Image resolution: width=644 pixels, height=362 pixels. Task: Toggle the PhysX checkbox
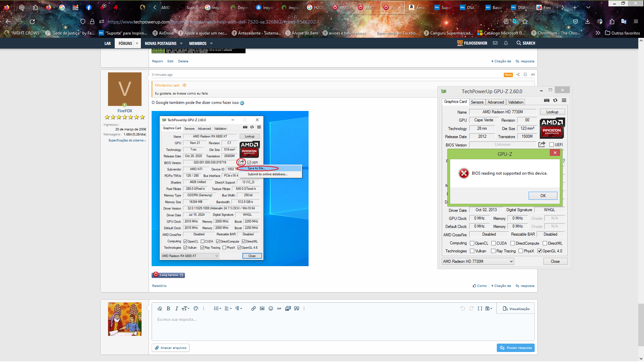click(521, 251)
